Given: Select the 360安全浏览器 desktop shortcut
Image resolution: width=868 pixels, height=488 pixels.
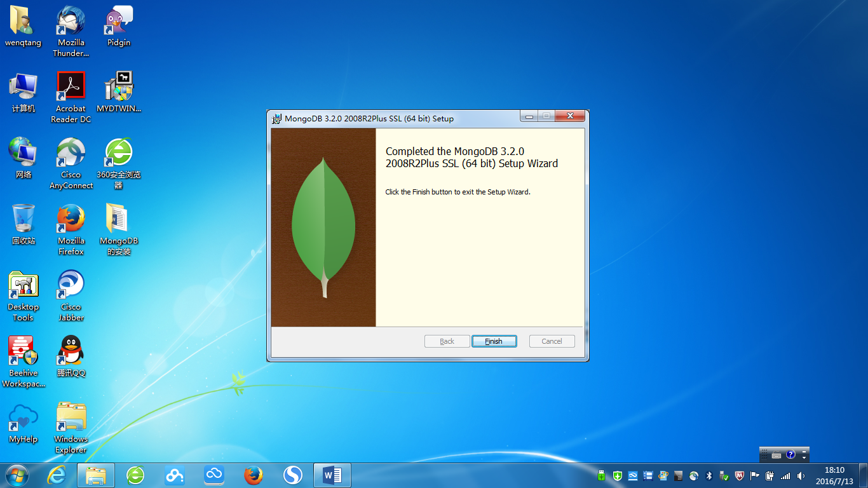Looking at the screenshot, I should click(x=119, y=163).
